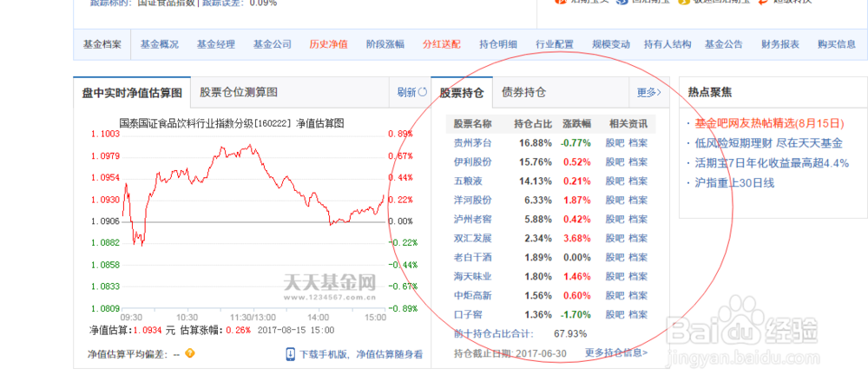Click the 16.88% holding percentage cell
868x388 pixels.
[536, 143]
